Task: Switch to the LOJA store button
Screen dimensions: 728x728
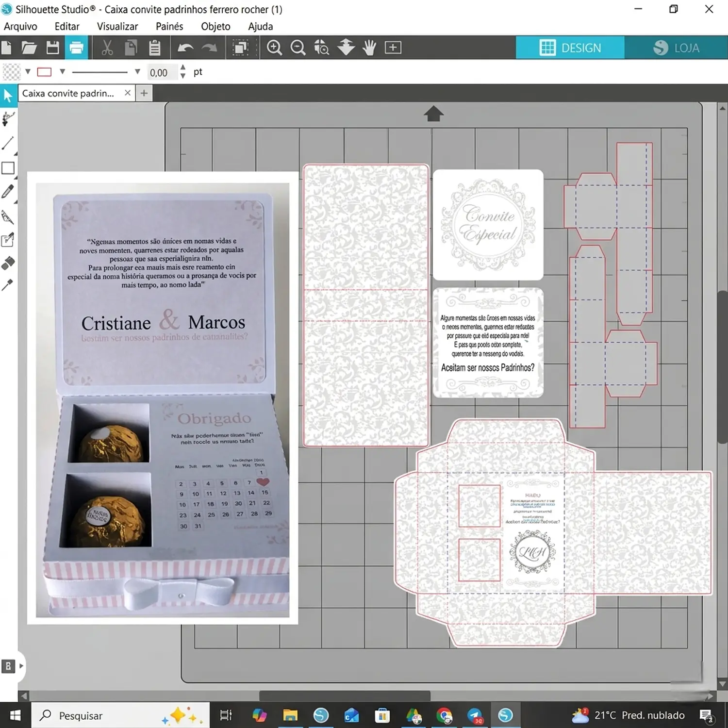Action: (676, 48)
